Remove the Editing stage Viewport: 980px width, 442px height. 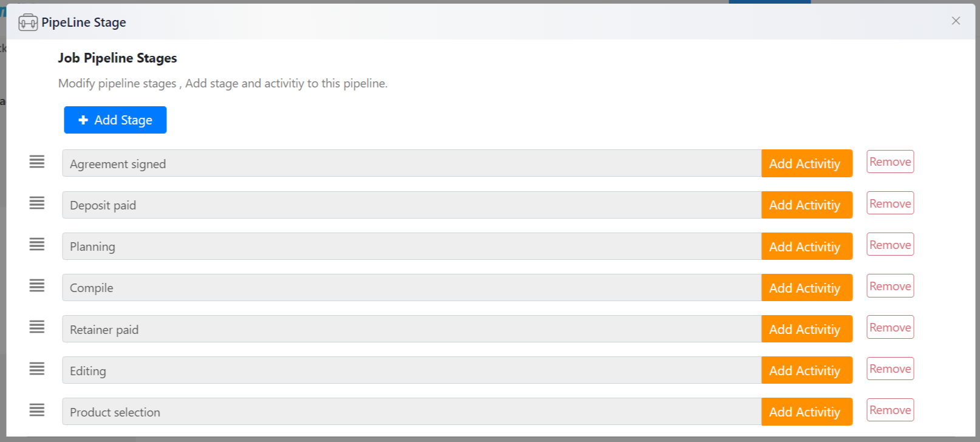click(890, 369)
